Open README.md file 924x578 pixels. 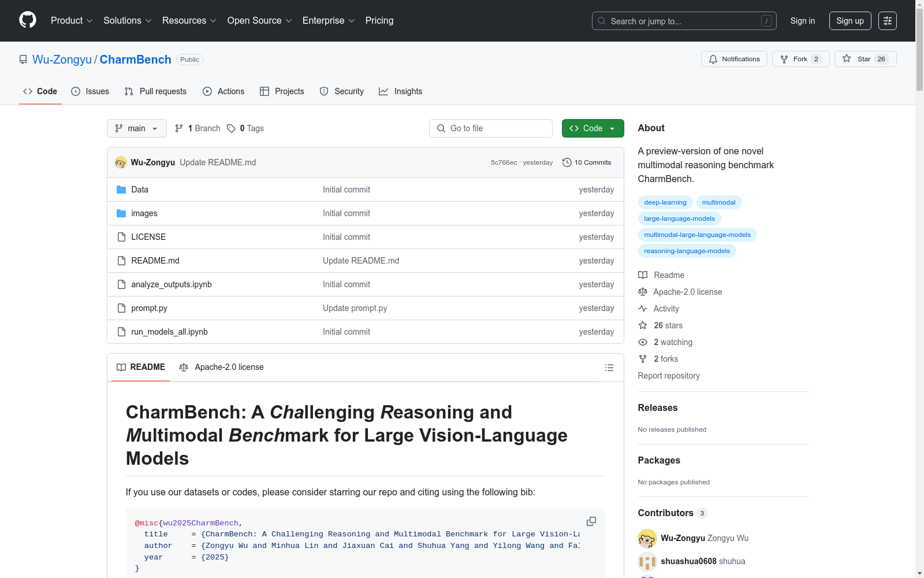[155, 261]
